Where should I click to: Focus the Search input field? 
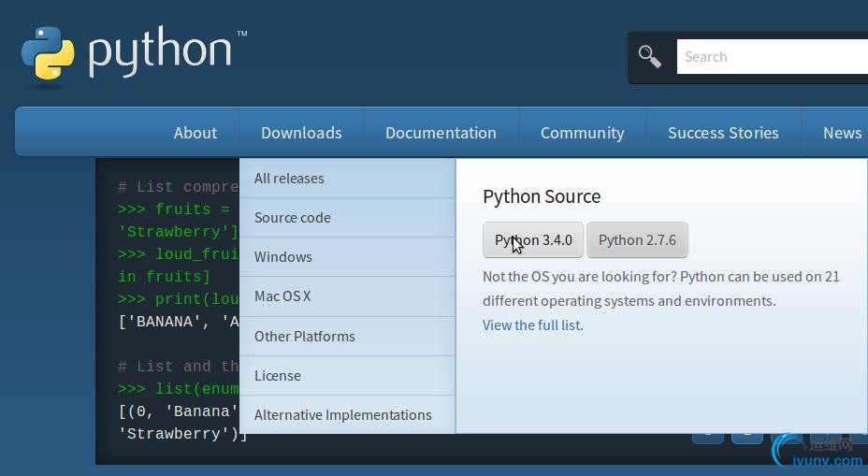point(773,56)
